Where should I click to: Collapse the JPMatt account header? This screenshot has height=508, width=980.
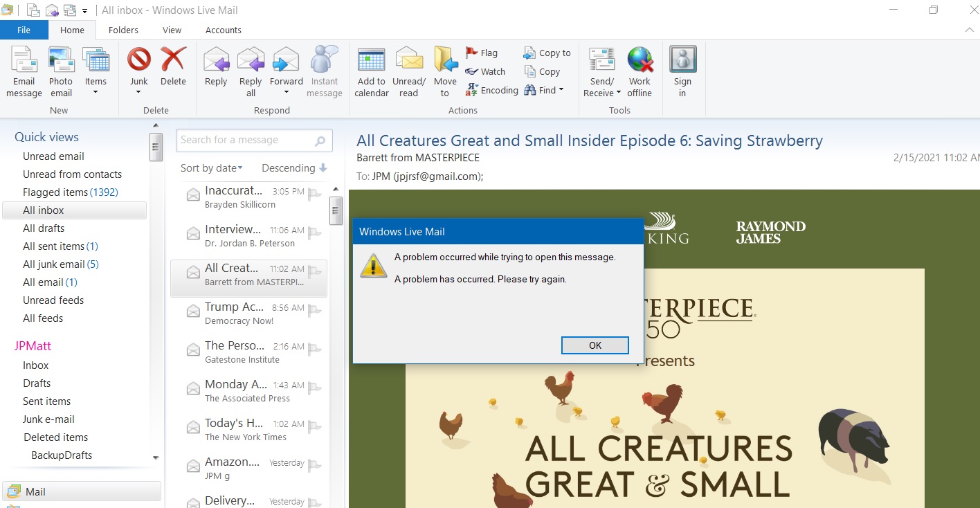tap(33, 346)
